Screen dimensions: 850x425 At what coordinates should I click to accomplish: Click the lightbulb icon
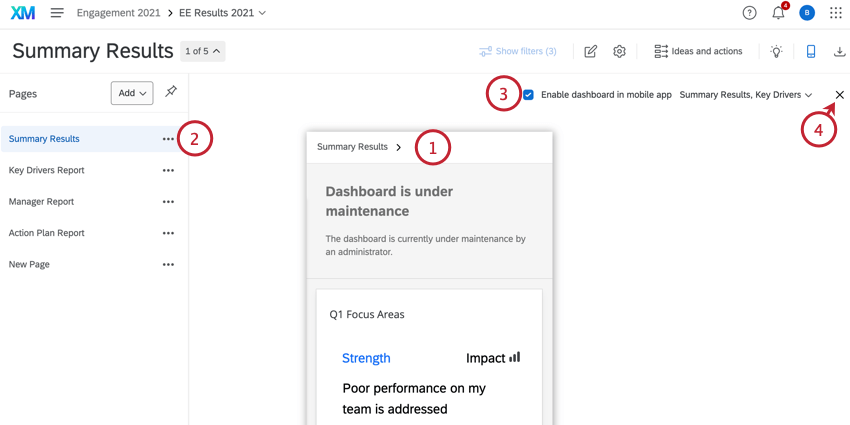tap(776, 51)
